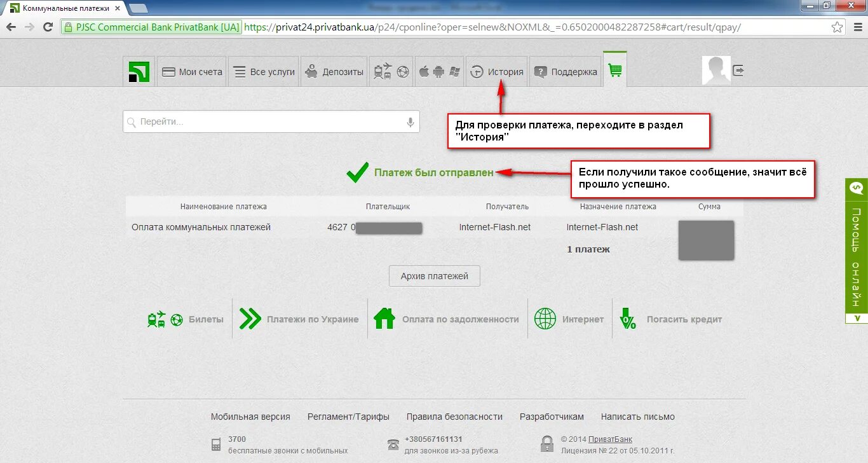Click the 3700 phone number text
This screenshot has width=868, height=463.
click(x=237, y=439)
